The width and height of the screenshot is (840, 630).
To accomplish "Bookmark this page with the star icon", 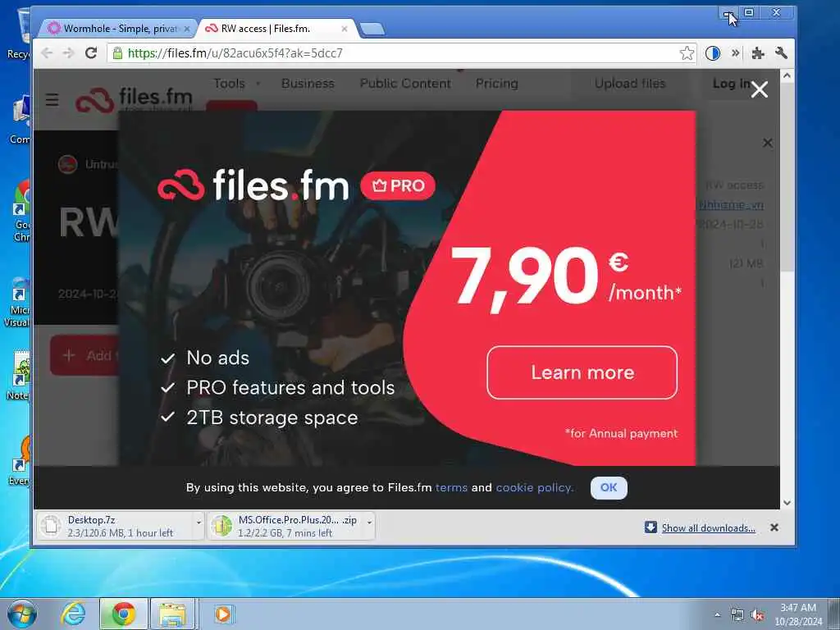I will click(x=687, y=53).
